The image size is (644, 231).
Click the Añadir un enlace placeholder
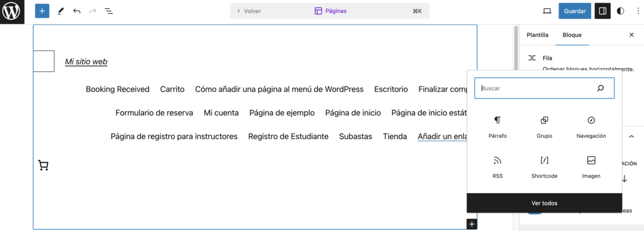[x=442, y=137]
